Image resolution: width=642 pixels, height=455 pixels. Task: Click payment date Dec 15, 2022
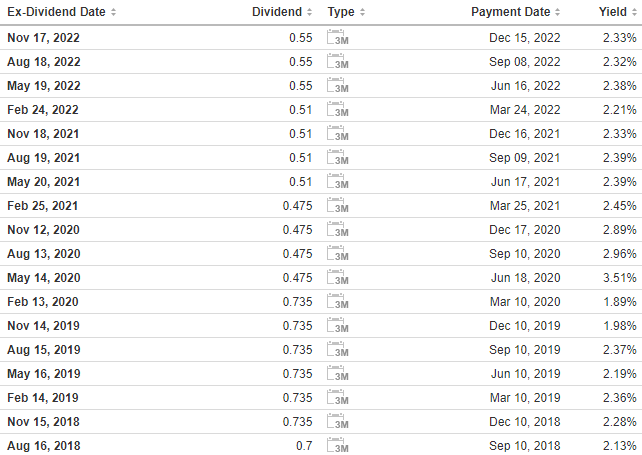524,38
